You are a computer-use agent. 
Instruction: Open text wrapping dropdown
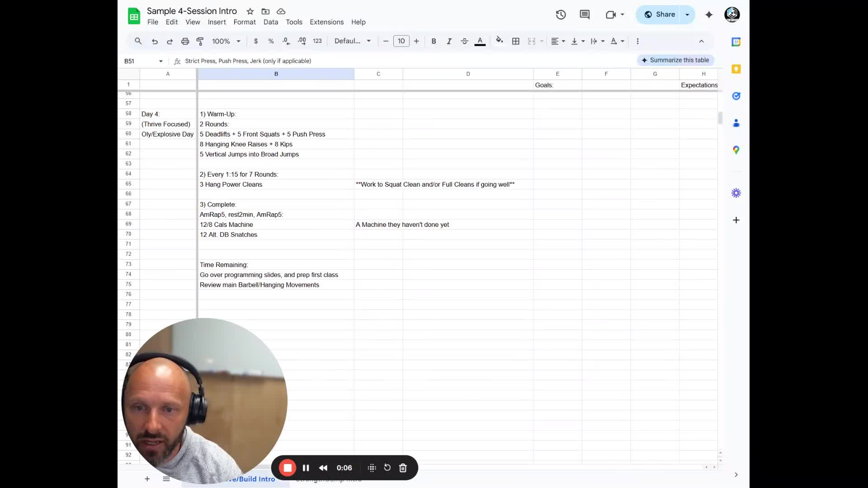(x=597, y=41)
